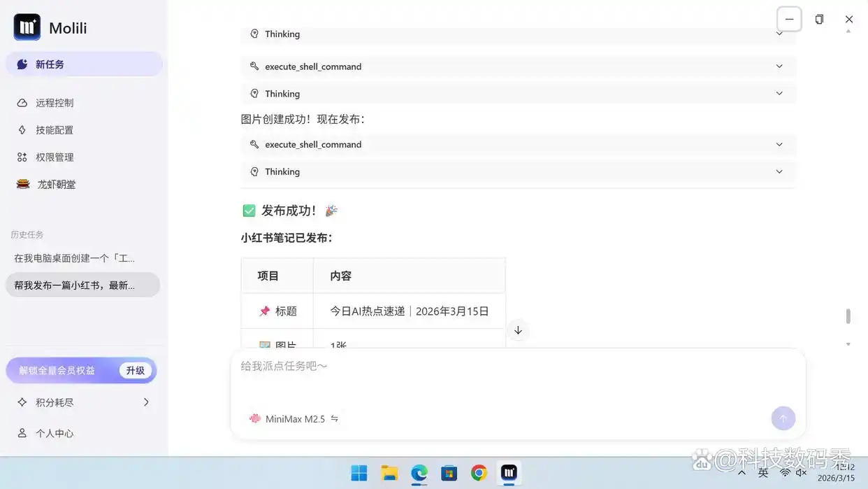Viewport: 868px width, 489px height.
Task: Launch the Molili app from the taskbar
Action: (509, 473)
